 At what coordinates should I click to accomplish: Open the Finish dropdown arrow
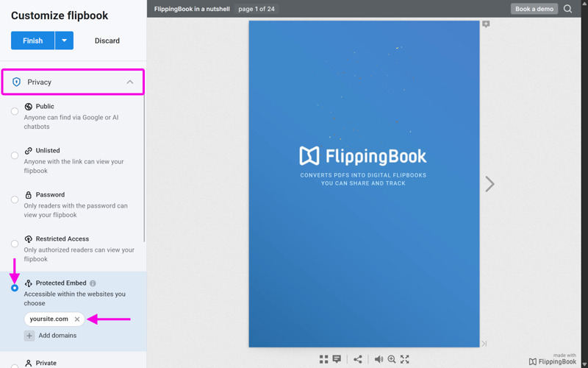[64, 40]
